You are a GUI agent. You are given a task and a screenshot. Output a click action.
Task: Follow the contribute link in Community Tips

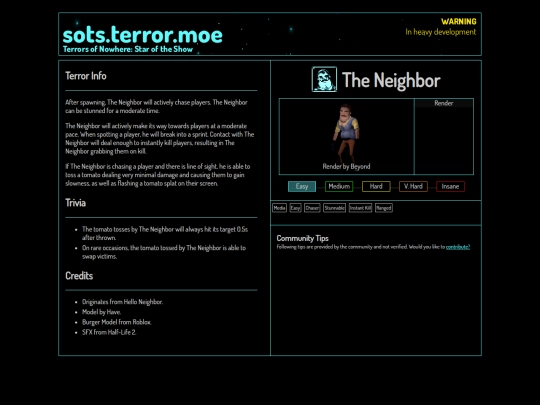tap(458, 247)
